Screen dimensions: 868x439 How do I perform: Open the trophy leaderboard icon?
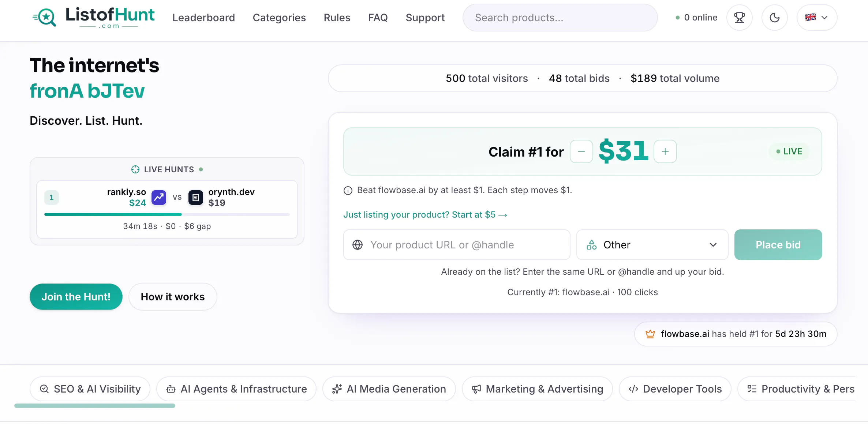click(740, 18)
